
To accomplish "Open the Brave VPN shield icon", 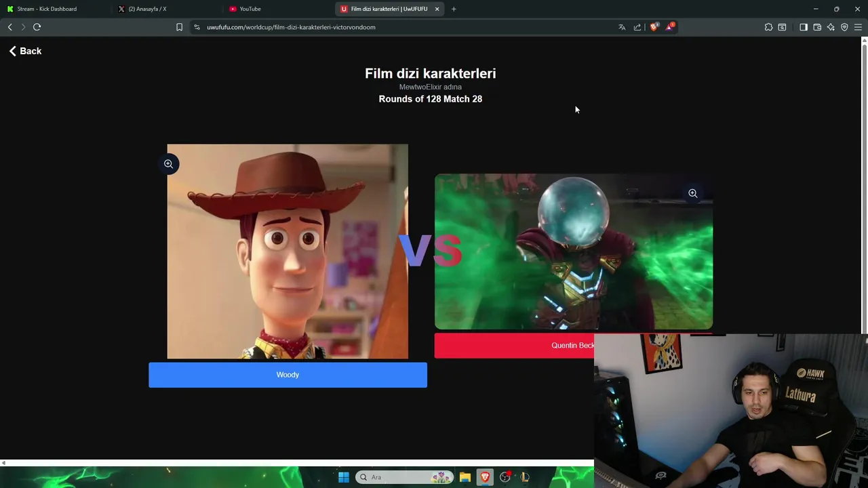I will tap(844, 27).
